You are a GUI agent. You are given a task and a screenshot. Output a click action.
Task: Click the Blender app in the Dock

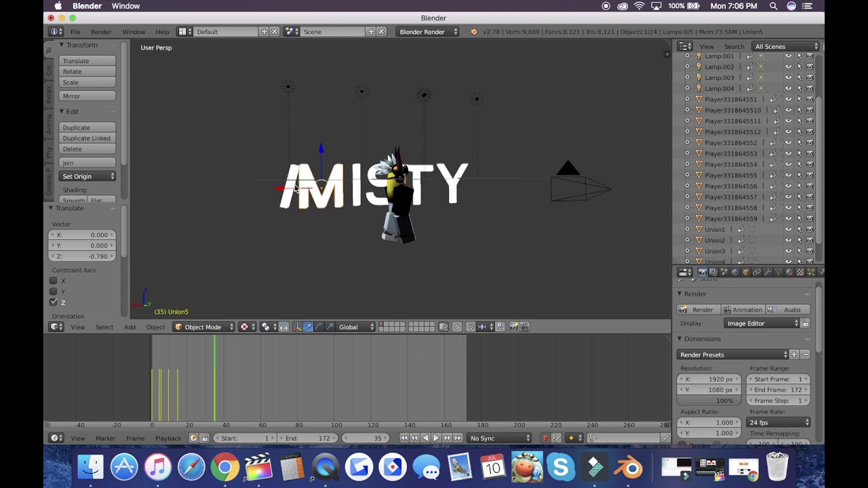tap(629, 467)
